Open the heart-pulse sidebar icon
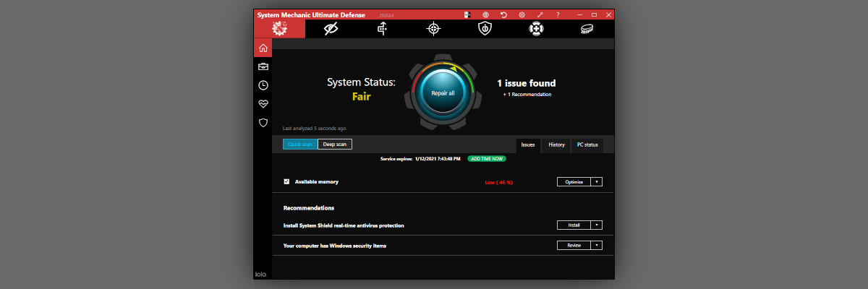 tap(263, 104)
